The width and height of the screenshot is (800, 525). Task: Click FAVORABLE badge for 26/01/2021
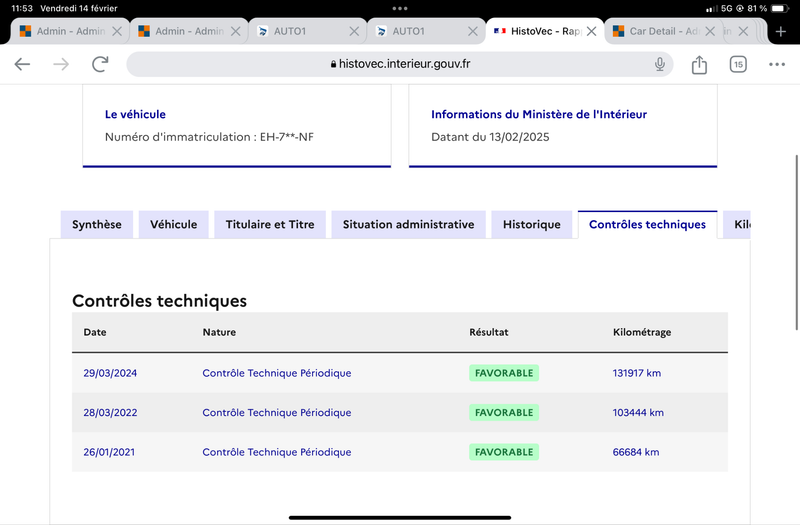[504, 452]
